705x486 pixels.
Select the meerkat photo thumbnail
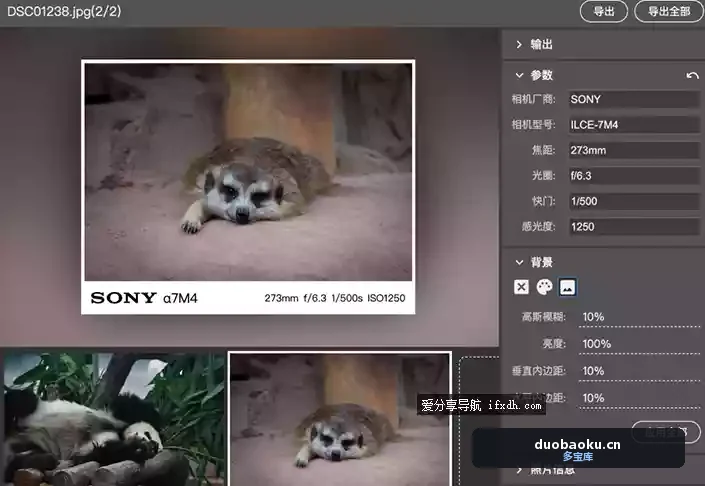(x=340, y=419)
